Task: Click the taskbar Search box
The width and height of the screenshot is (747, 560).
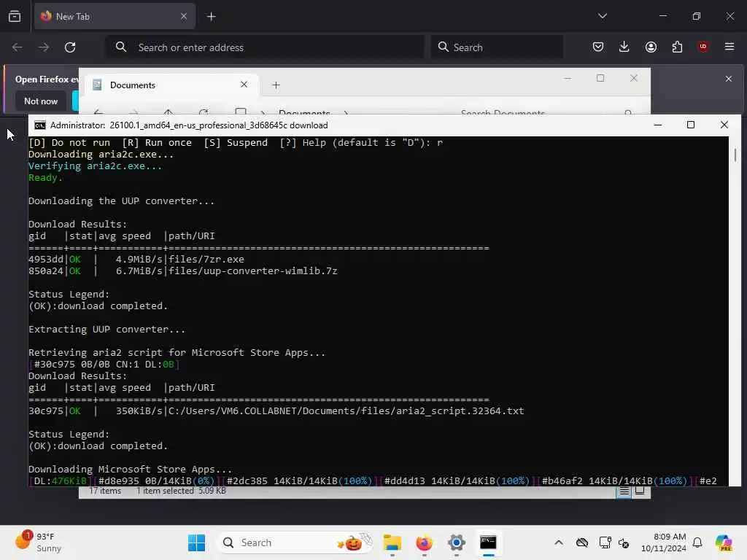Action: tap(295, 542)
